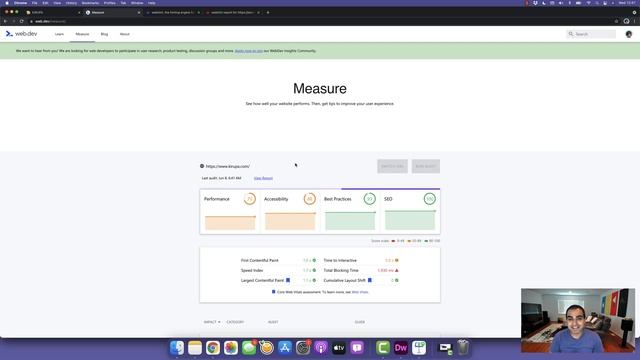
Task: Click the Best Practices score gauge
Action: (369, 199)
